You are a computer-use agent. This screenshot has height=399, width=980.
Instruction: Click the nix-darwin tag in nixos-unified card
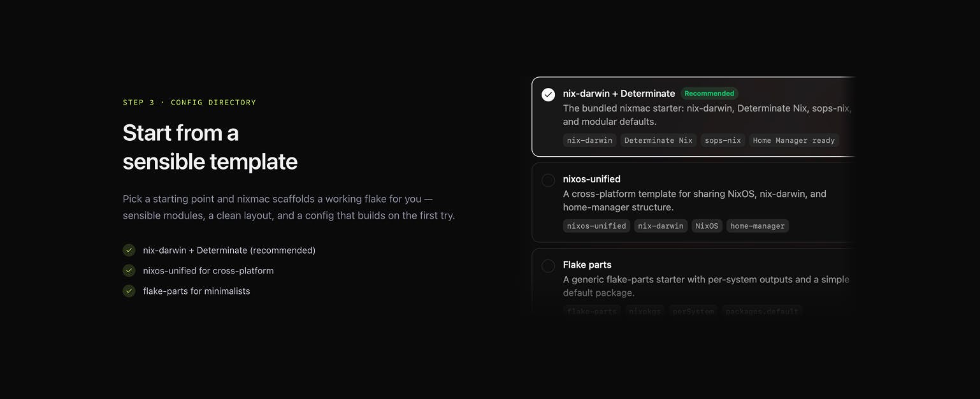[x=661, y=226]
